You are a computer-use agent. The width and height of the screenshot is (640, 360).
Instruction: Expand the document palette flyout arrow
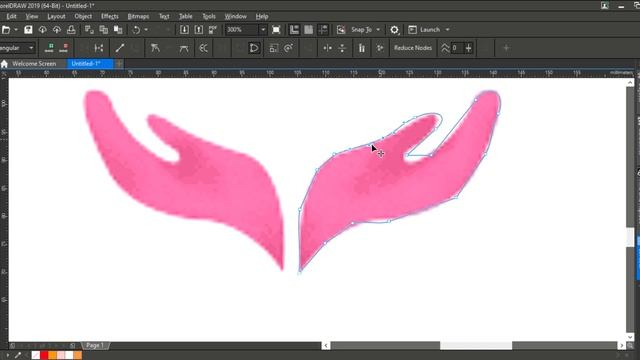pos(7,356)
